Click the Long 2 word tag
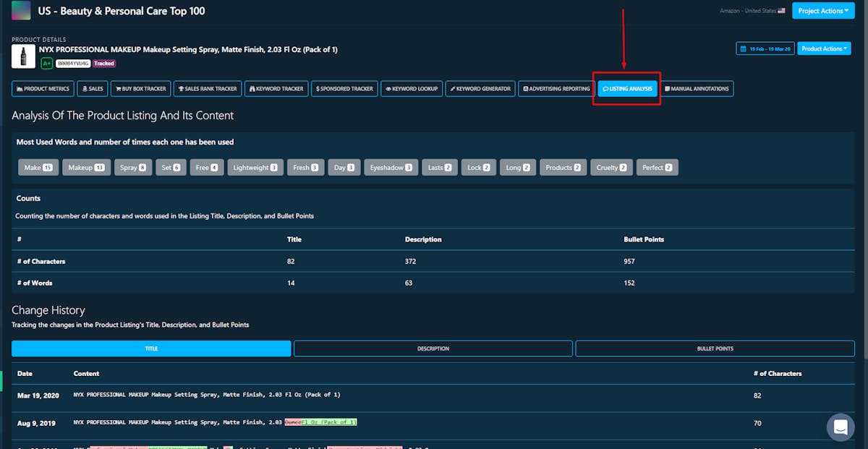Screen dimensions: 868x449 [x=518, y=168]
